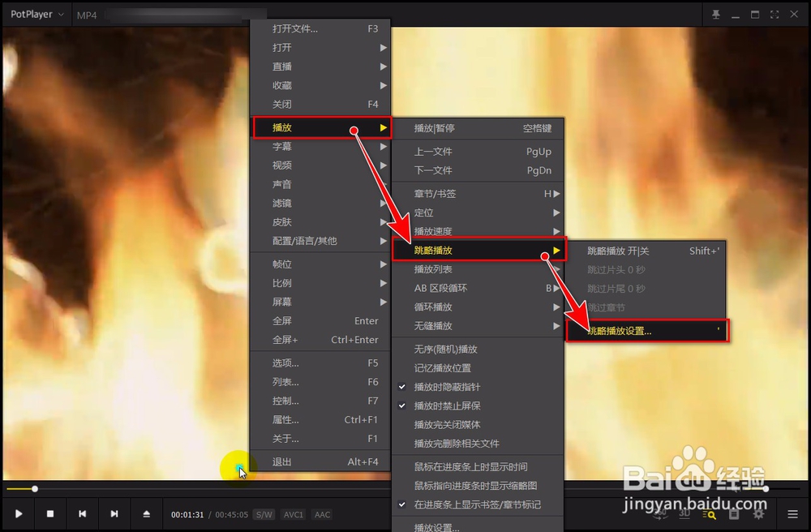Pin PotPlayer window on top

click(716, 15)
